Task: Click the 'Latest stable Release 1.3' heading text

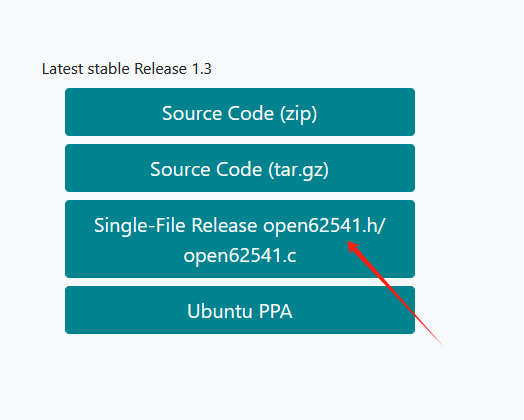Action: 127,69
